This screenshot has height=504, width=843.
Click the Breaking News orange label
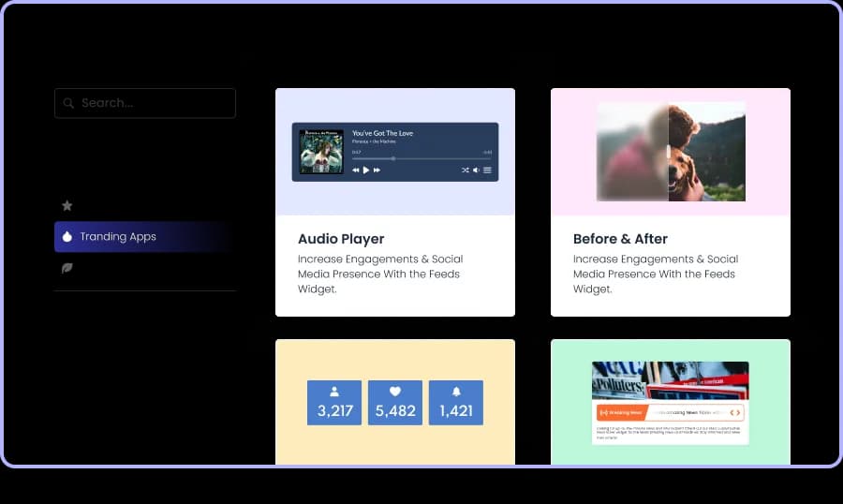pyautogui.click(x=621, y=412)
